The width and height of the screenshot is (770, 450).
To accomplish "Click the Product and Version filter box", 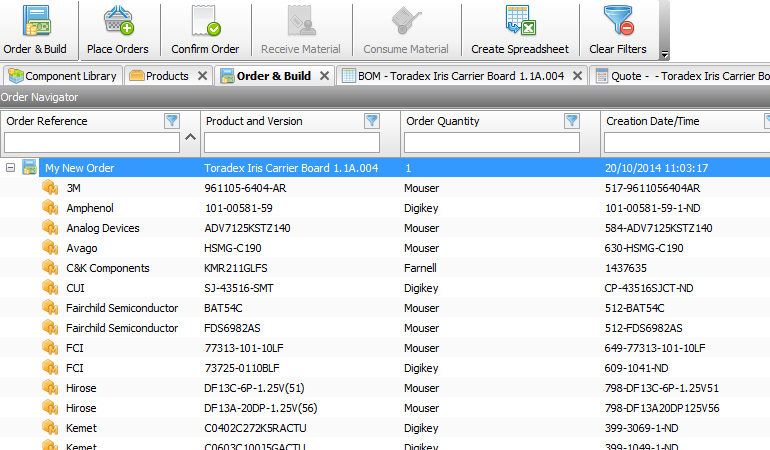I will coord(292,143).
